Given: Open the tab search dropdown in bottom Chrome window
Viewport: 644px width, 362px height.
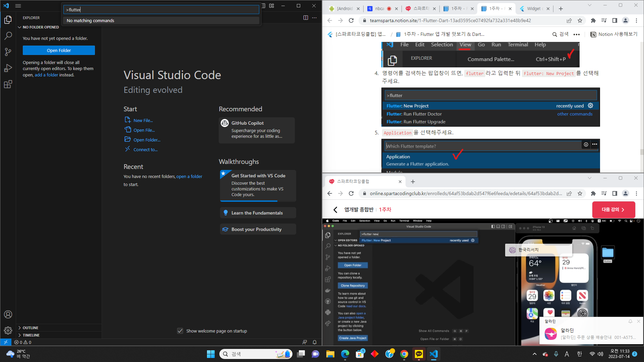Looking at the screenshot, I should coord(590,178).
